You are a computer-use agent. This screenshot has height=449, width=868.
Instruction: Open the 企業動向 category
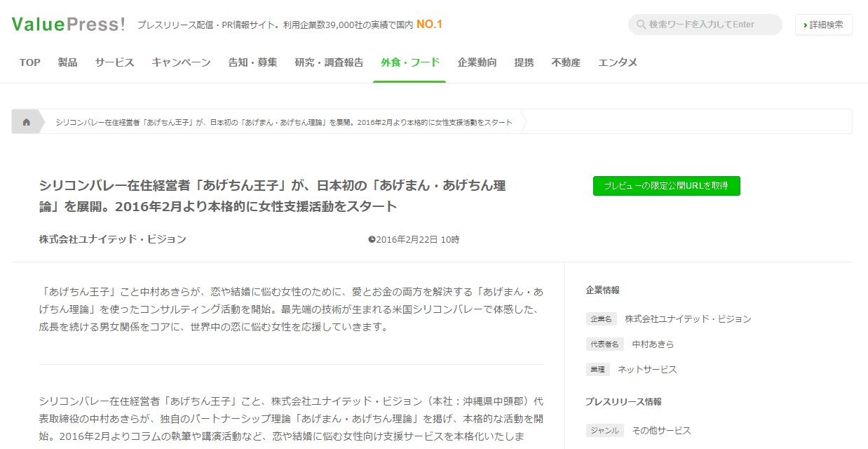pyautogui.click(x=477, y=62)
